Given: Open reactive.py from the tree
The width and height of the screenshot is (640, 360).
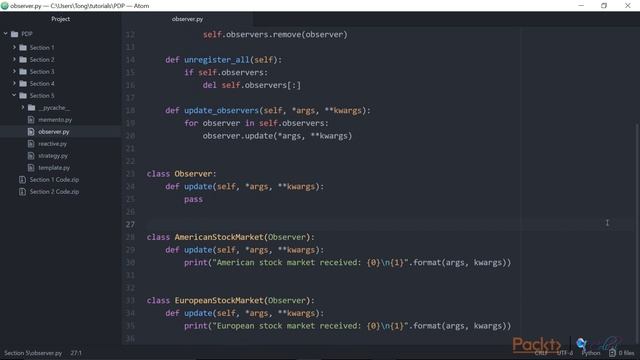Looking at the screenshot, I should [x=53, y=144].
